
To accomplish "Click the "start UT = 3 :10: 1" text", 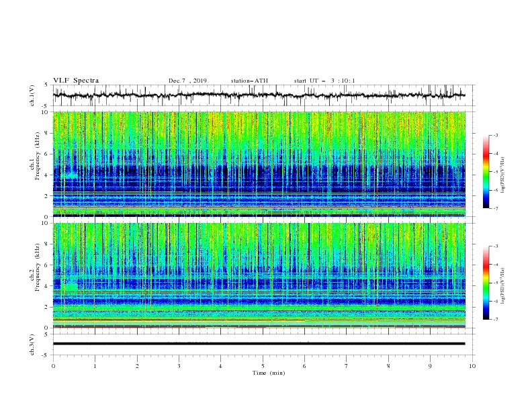I will (324, 81).
